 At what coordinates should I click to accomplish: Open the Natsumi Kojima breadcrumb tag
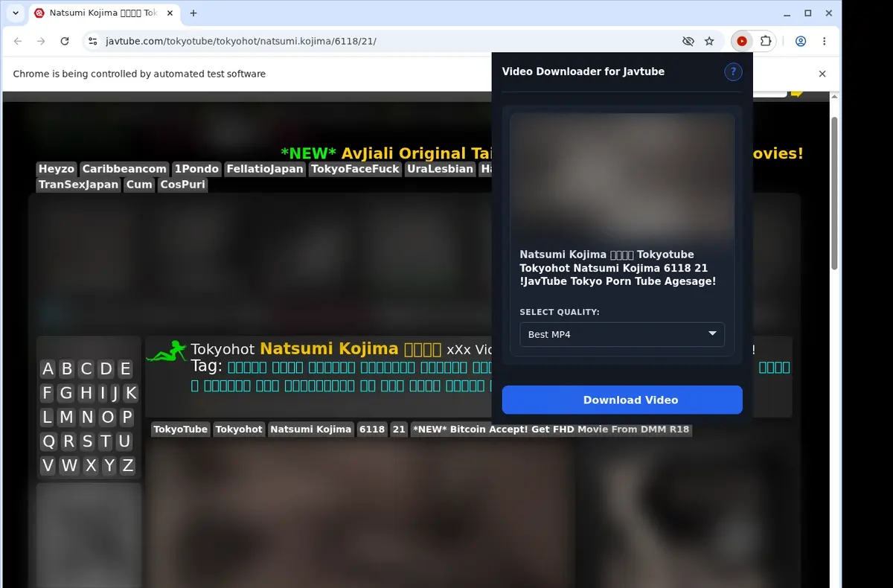click(310, 429)
